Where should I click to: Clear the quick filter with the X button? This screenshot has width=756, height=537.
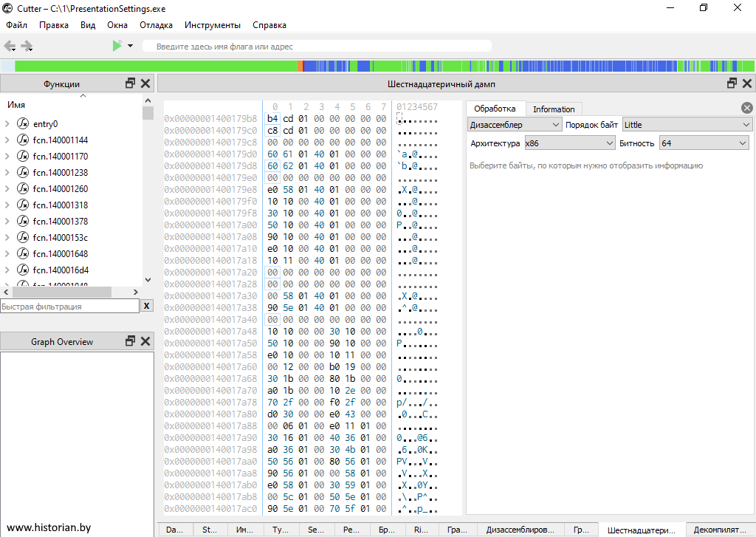147,306
